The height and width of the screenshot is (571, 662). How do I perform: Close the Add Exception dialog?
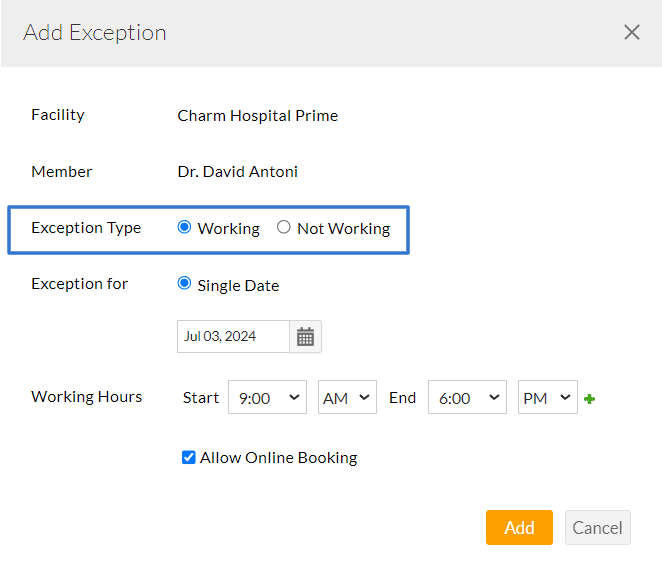click(632, 32)
